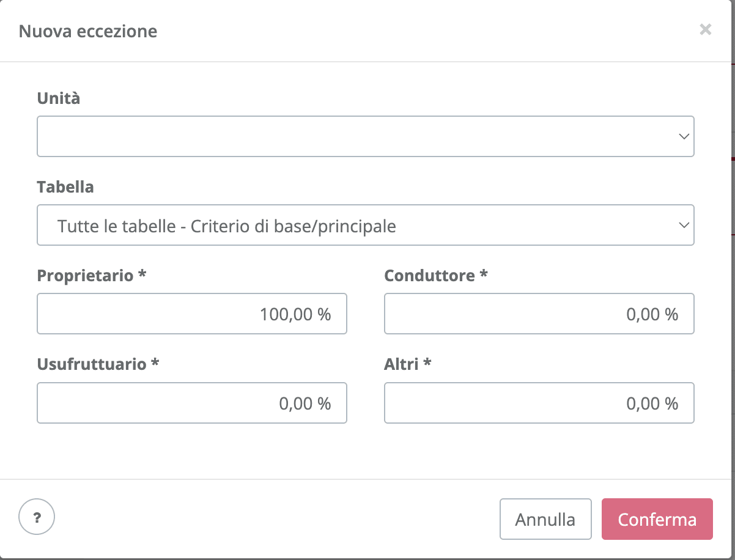Click the 'Altri *' label

click(408, 364)
